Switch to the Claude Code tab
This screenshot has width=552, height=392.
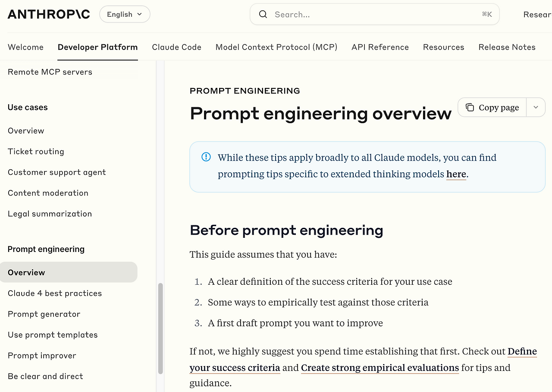click(176, 47)
